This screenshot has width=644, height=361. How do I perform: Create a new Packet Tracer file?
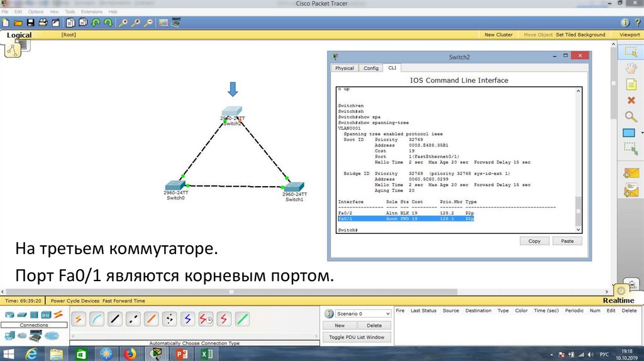click(6, 23)
